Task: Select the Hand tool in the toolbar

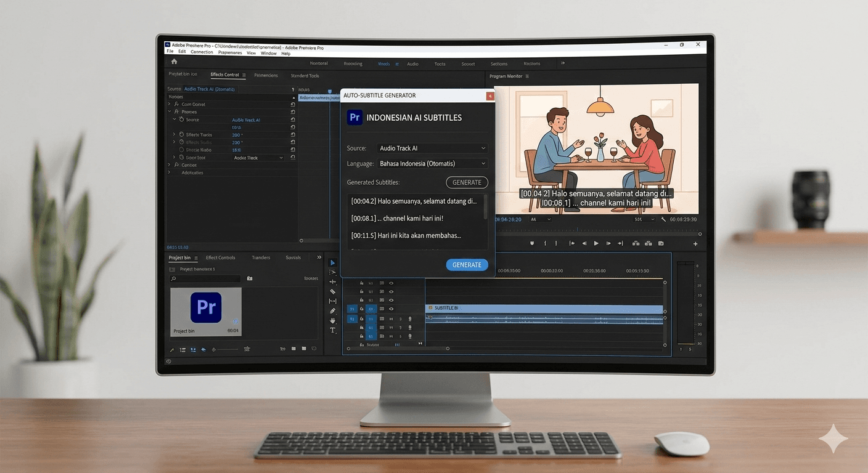Action: tap(333, 320)
